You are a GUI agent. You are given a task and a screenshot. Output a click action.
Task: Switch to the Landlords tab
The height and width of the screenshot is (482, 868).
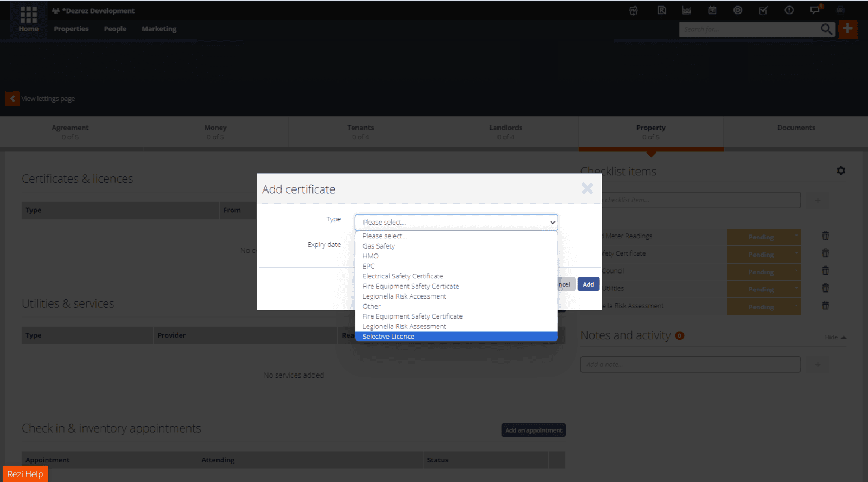506,132
